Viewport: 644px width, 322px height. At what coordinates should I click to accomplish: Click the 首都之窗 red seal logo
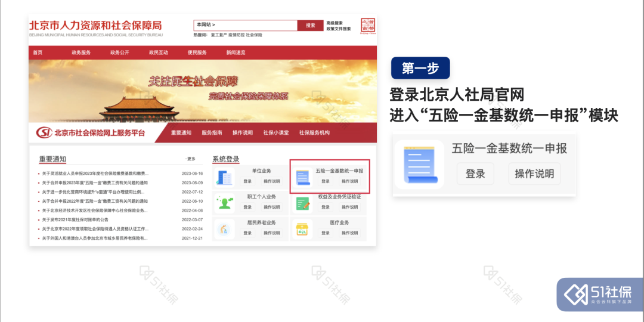(x=368, y=26)
